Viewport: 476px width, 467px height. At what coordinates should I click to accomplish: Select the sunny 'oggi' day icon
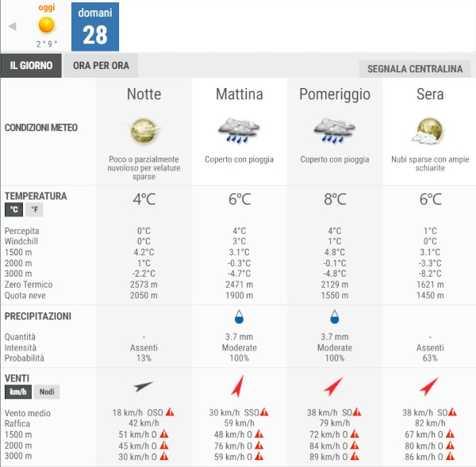click(x=47, y=25)
